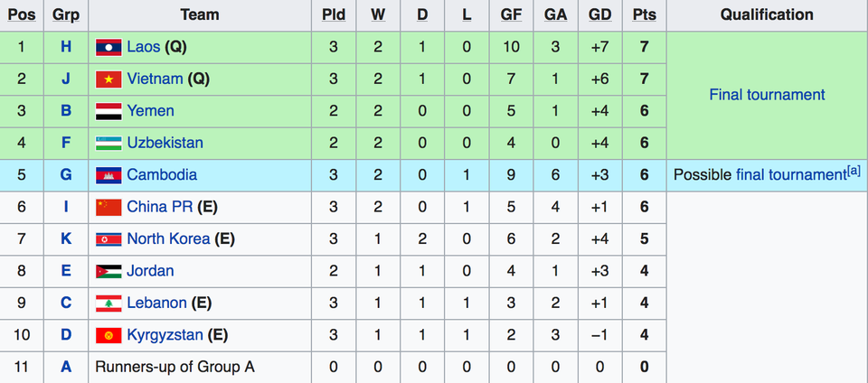Open the Lebanon team link

(x=156, y=303)
